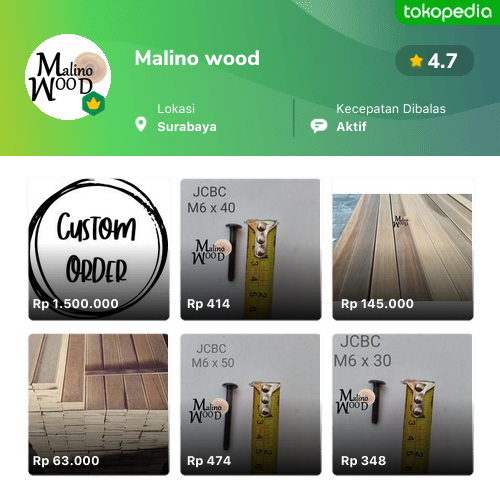This screenshot has width=500, height=500.
Task: Click the Rp 348 price label
Action: pos(363,461)
